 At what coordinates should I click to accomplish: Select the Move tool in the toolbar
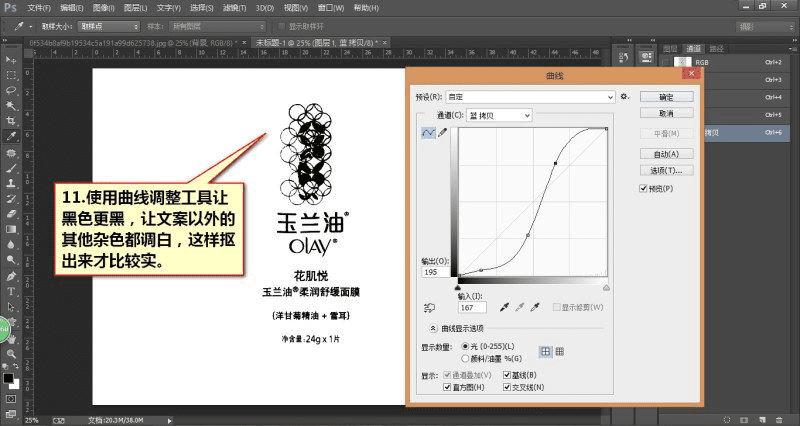(10, 59)
